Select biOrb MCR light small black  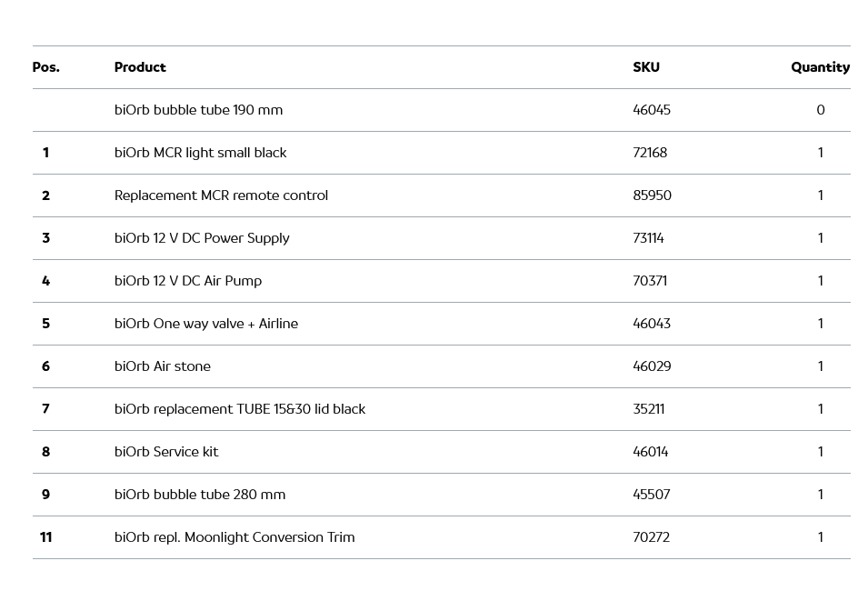200,153
